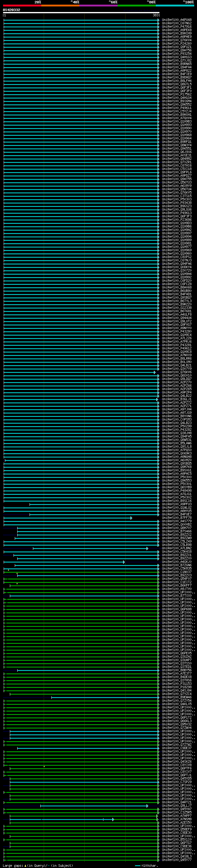Select label UniRef100_Q9FUZ1
Image resolution: width=197 pixels, height=868 pixels.
tap(177, 47)
